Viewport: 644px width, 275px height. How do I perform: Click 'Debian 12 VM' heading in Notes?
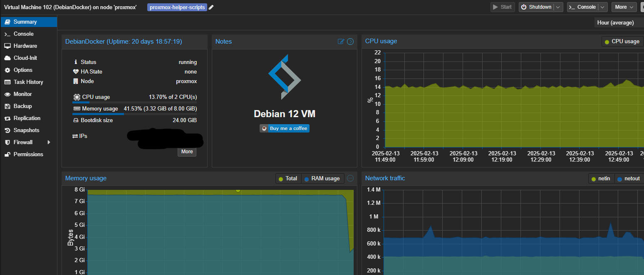285,114
